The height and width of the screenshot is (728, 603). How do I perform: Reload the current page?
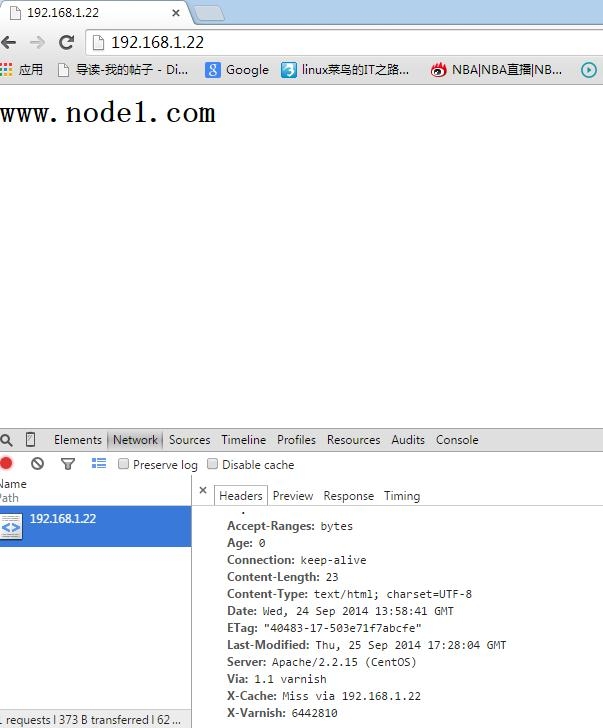click(x=66, y=43)
